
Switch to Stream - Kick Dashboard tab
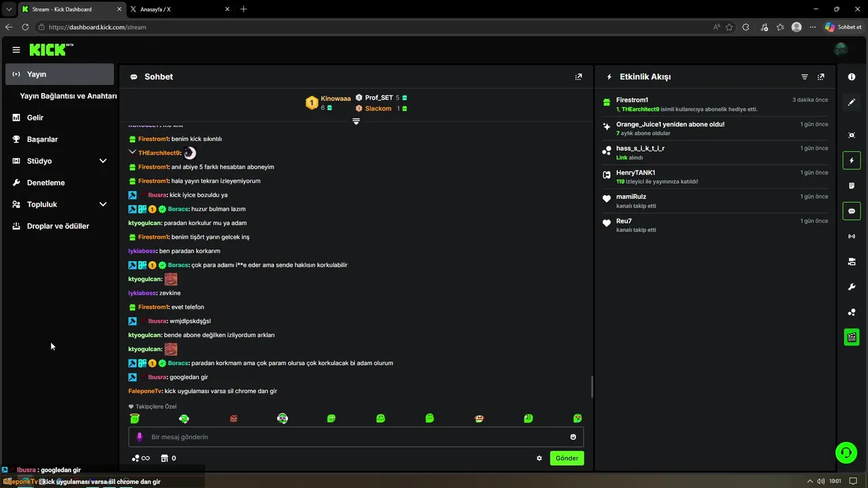[71, 9]
